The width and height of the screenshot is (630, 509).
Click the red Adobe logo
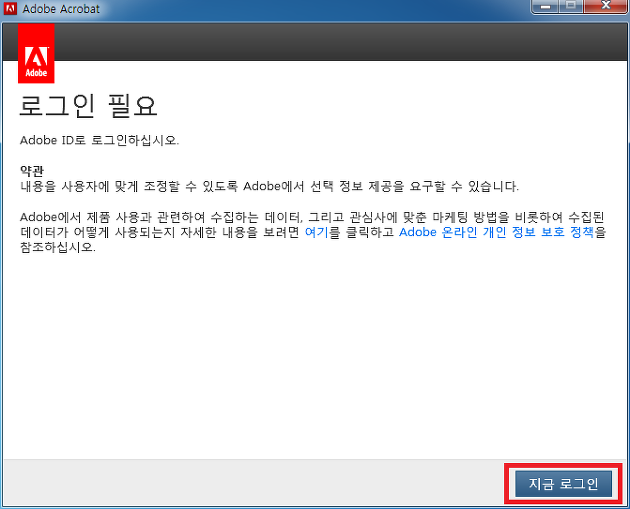pos(36,53)
